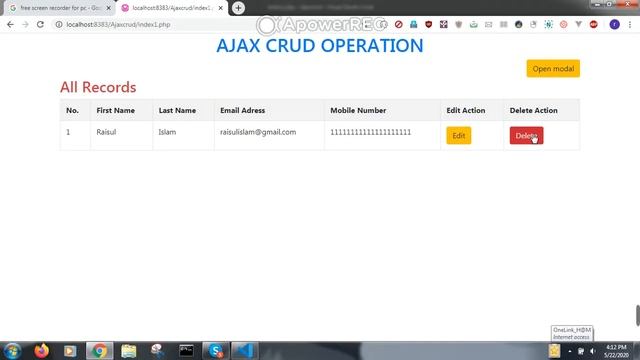Click the network tray icon
Viewport: 640px width, 360px height.
click(580, 351)
